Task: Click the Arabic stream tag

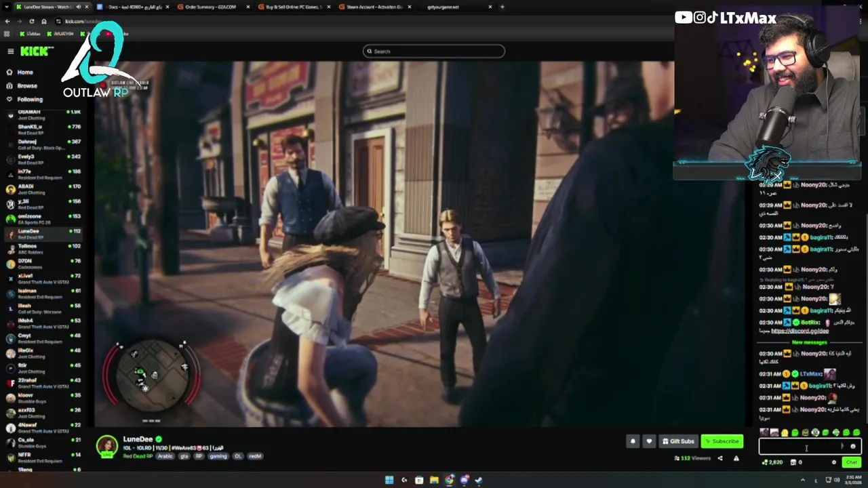Action: (165, 456)
